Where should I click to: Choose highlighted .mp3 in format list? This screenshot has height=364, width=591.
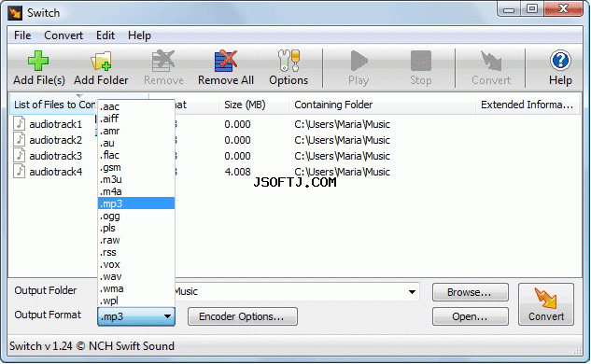tap(136, 203)
